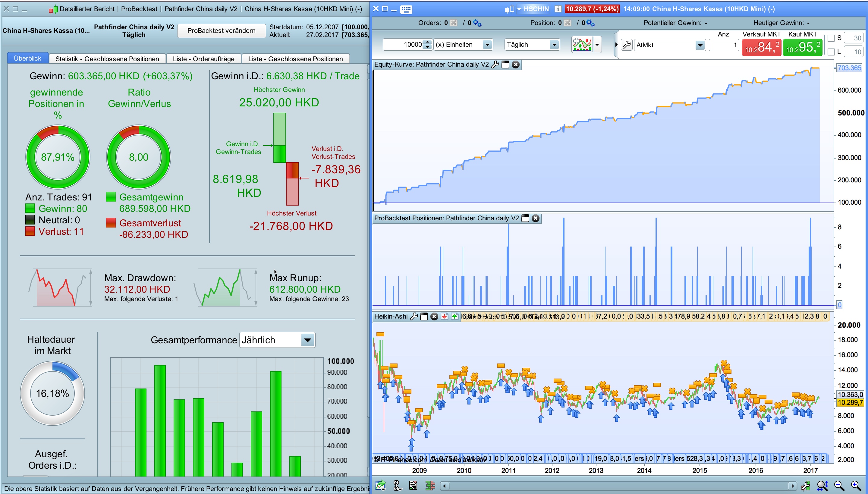Image resolution: width=868 pixels, height=494 pixels.
Task: Open the keyboard icon in chart title bar
Action: (406, 9)
